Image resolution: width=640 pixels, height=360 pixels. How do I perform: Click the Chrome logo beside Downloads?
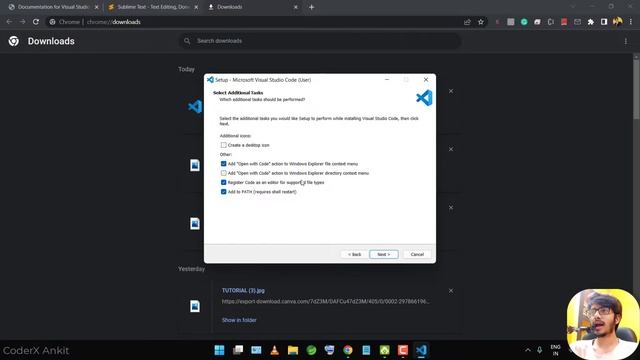coord(13,41)
